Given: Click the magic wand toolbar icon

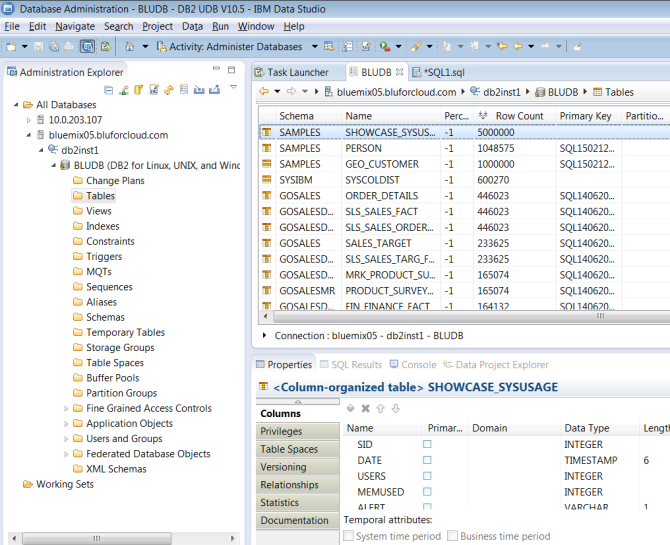Looking at the screenshot, I should click(x=416, y=47).
